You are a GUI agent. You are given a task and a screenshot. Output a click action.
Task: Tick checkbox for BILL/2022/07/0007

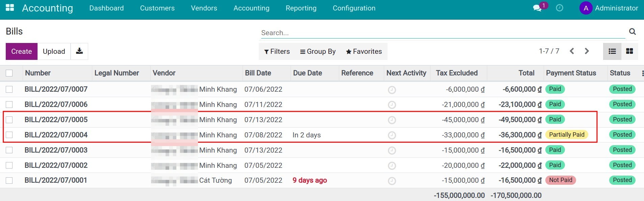tap(9, 89)
